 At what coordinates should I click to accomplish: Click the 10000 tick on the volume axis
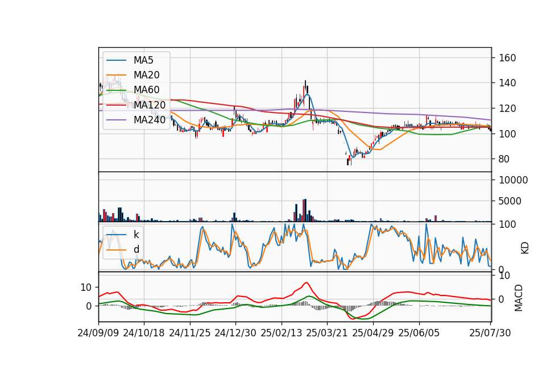(513, 180)
